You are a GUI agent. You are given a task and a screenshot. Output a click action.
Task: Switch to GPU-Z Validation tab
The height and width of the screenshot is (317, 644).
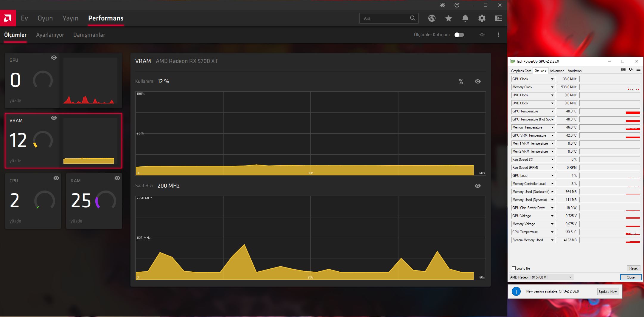(x=575, y=71)
